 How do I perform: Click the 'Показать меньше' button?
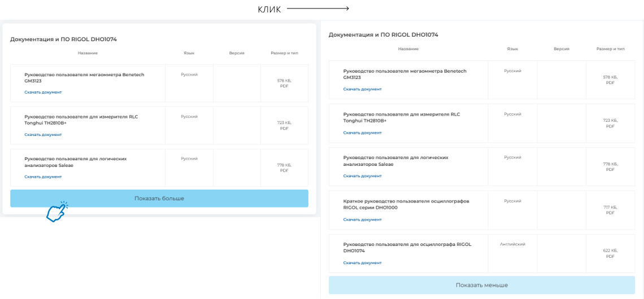[481, 285]
